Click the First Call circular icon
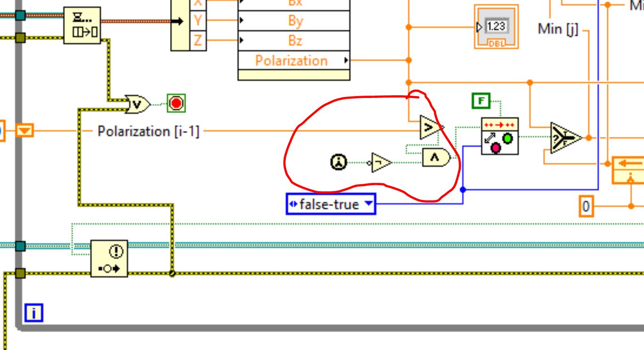 pos(338,163)
